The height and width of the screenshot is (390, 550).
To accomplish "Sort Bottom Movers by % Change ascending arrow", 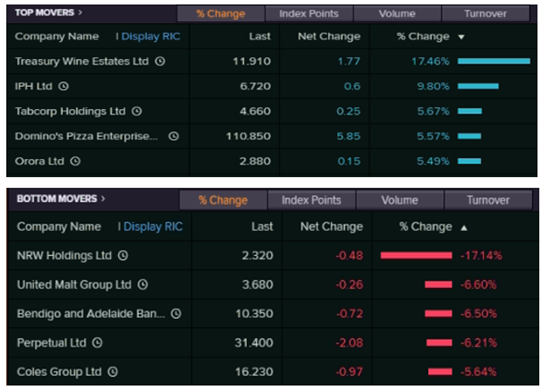I will pyautogui.click(x=464, y=228).
